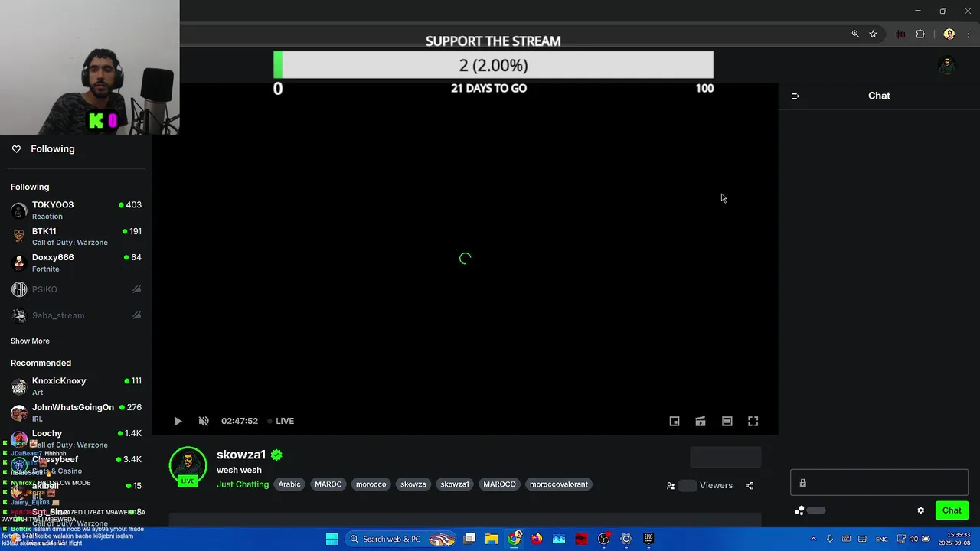Viewport: 980px width, 551px height.
Task: Open Doxxy666 Fortnite channel
Action: (76, 262)
